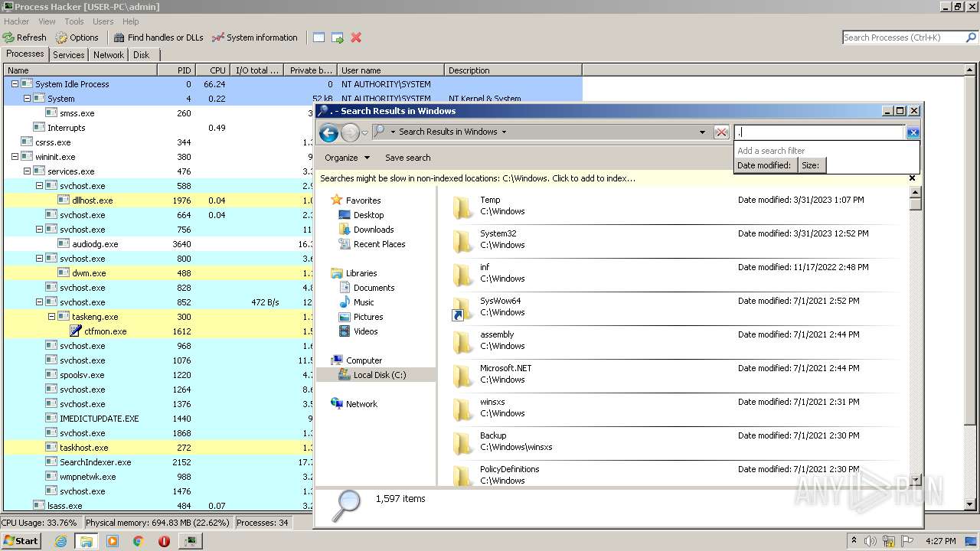Open Videos library
This screenshot has width=980, height=551.
pyautogui.click(x=358, y=331)
